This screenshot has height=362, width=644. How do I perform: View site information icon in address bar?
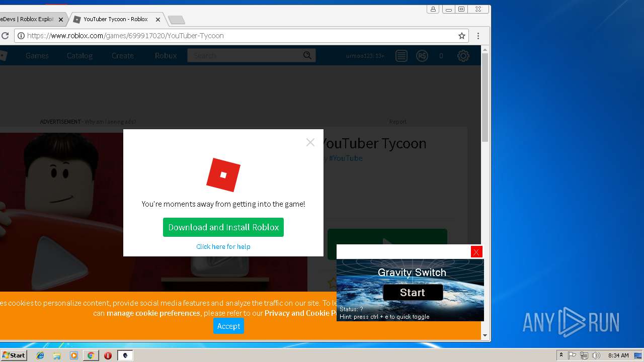[x=21, y=36]
